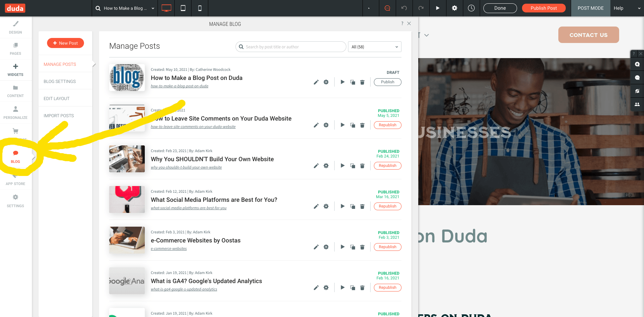The height and width of the screenshot is (317, 644).
Task: Click the Done button
Action: 500,8
